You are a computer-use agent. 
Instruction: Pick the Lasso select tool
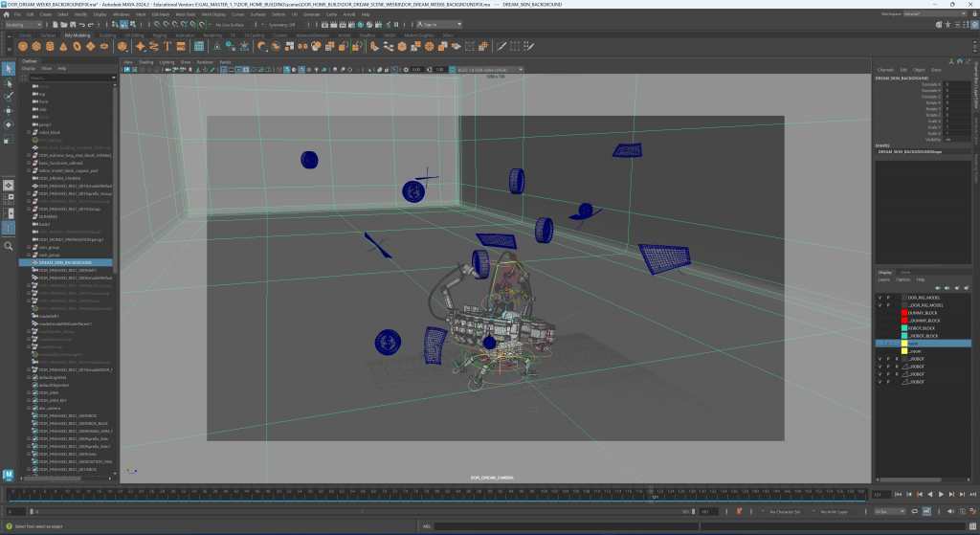(9, 82)
